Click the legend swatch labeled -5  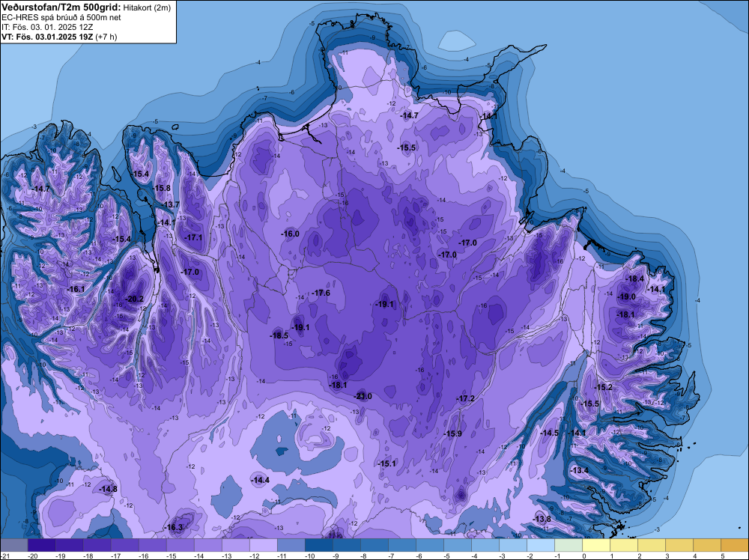point(457,545)
